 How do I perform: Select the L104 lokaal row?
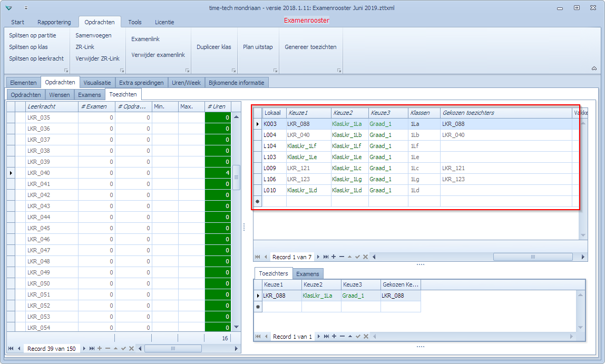click(x=417, y=146)
